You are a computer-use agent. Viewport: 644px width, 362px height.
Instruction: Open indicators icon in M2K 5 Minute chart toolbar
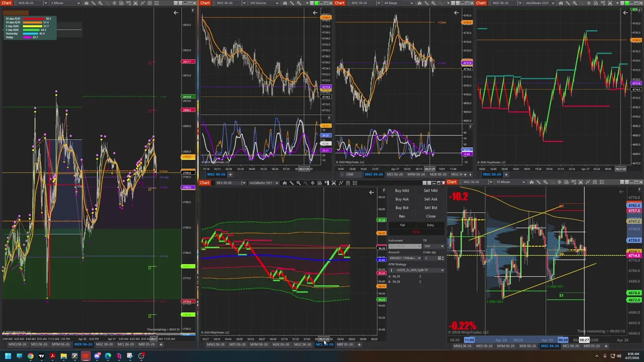pyautogui.click(x=142, y=3)
